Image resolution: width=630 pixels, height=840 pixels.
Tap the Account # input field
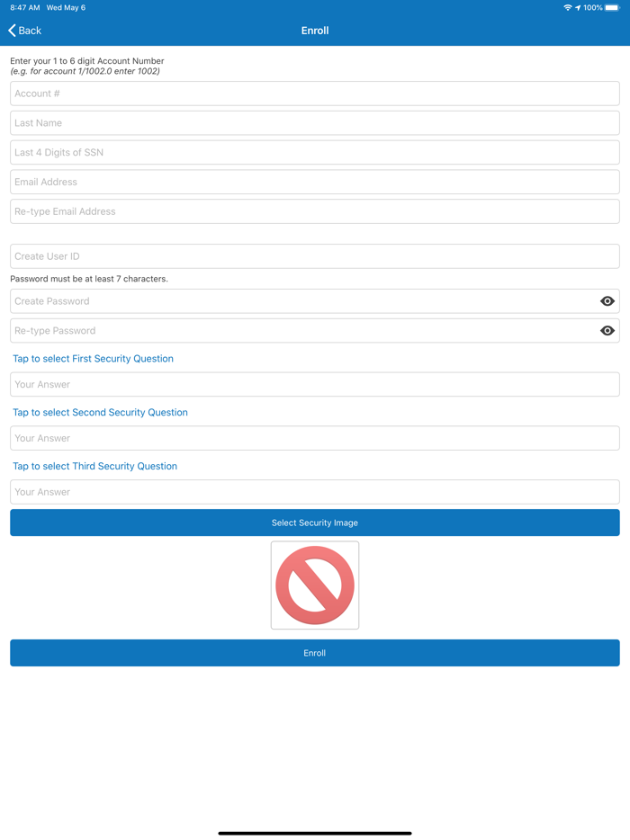coord(315,94)
